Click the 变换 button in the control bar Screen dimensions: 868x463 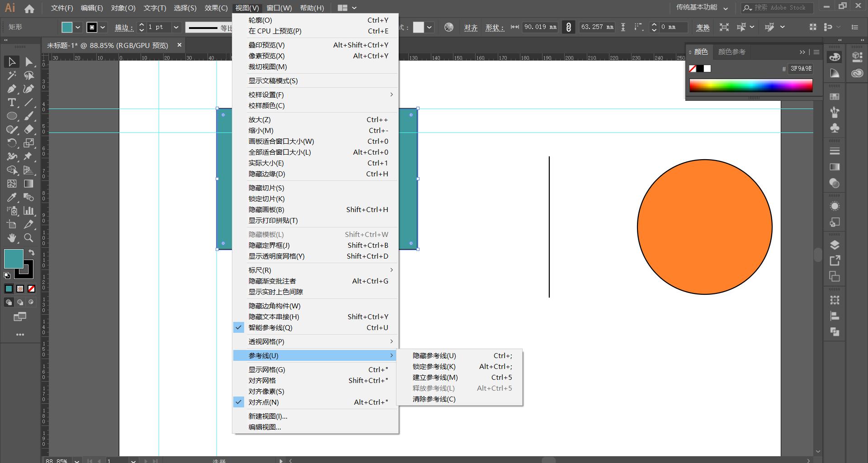coord(703,27)
